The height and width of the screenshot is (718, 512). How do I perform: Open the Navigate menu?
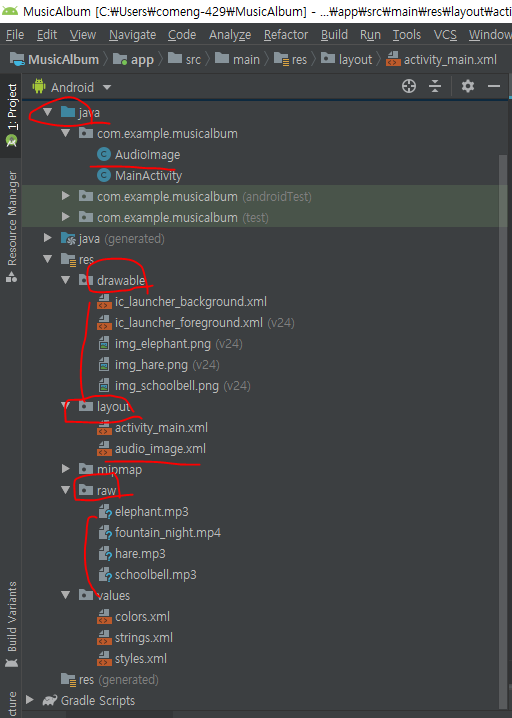tap(132, 35)
